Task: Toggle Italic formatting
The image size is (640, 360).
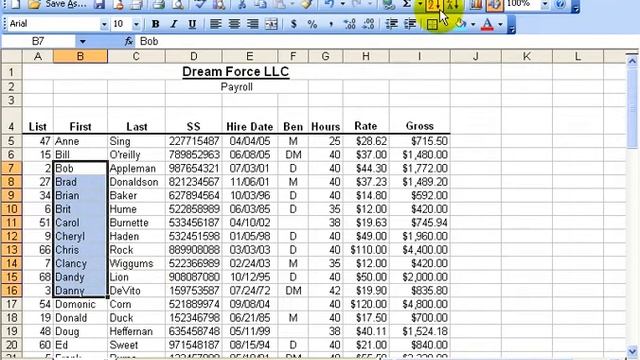Action: tap(174, 24)
